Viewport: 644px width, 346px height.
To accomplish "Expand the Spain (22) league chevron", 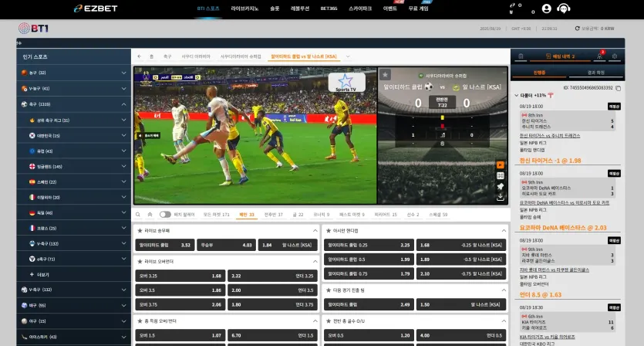I will pyautogui.click(x=123, y=181).
